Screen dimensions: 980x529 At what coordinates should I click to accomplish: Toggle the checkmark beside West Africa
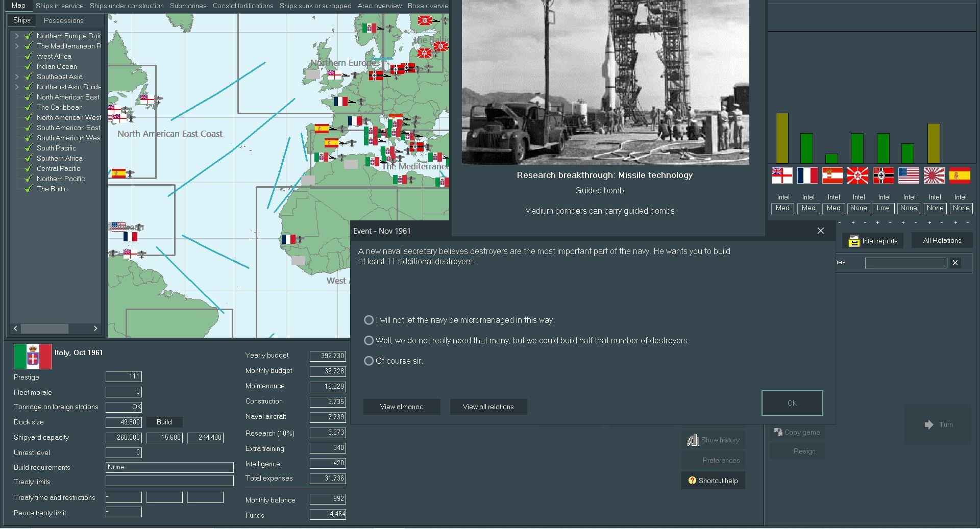[x=29, y=56]
